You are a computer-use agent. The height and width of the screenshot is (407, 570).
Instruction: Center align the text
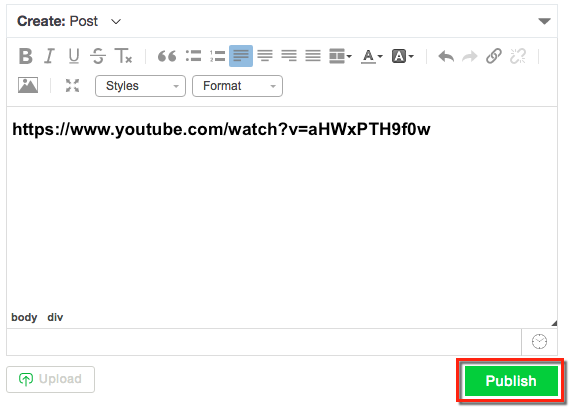pyautogui.click(x=265, y=56)
